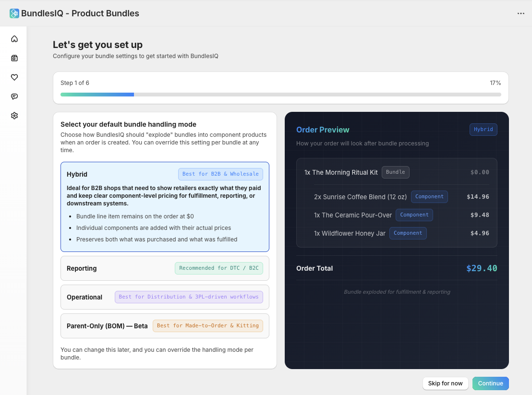Select the Parent-Only (BOM) Beta mode

pyautogui.click(x=165, y=325)
